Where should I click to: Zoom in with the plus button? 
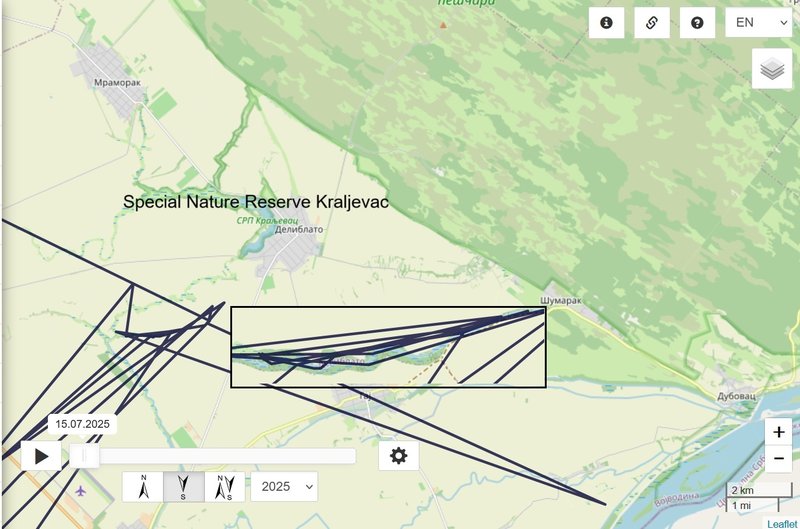[x=779, y=432]
